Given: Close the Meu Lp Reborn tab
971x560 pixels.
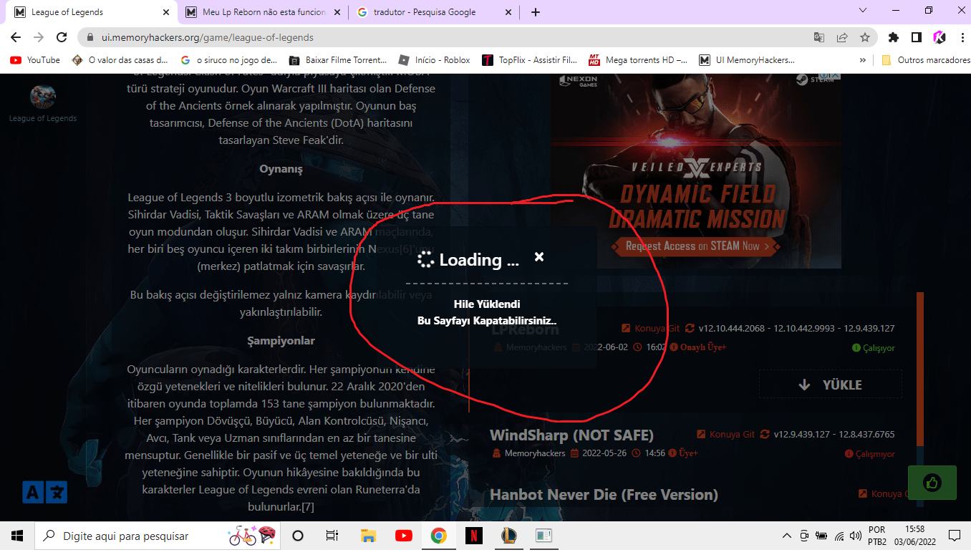Looking at the screenshot, I should [x=337, y=12].
